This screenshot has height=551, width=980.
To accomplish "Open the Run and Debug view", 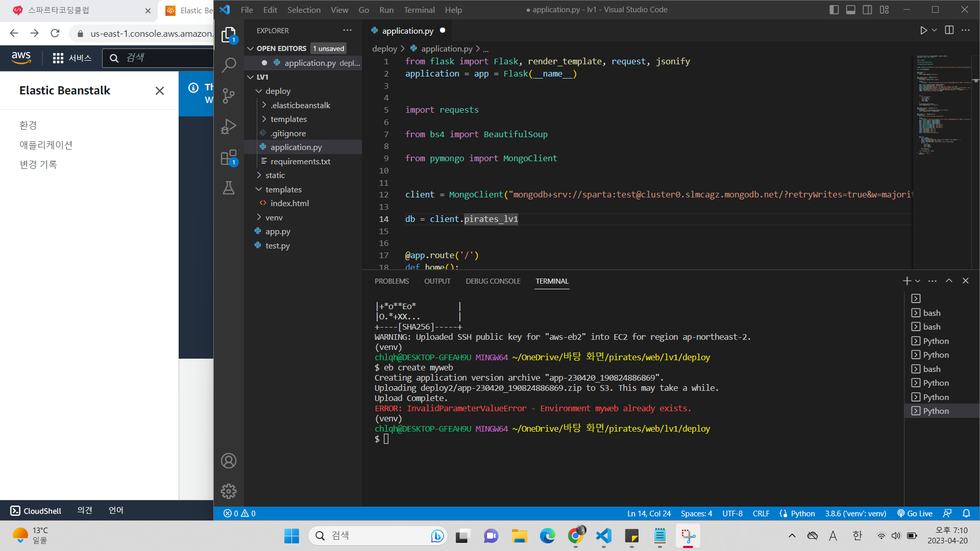I will 229,126.
